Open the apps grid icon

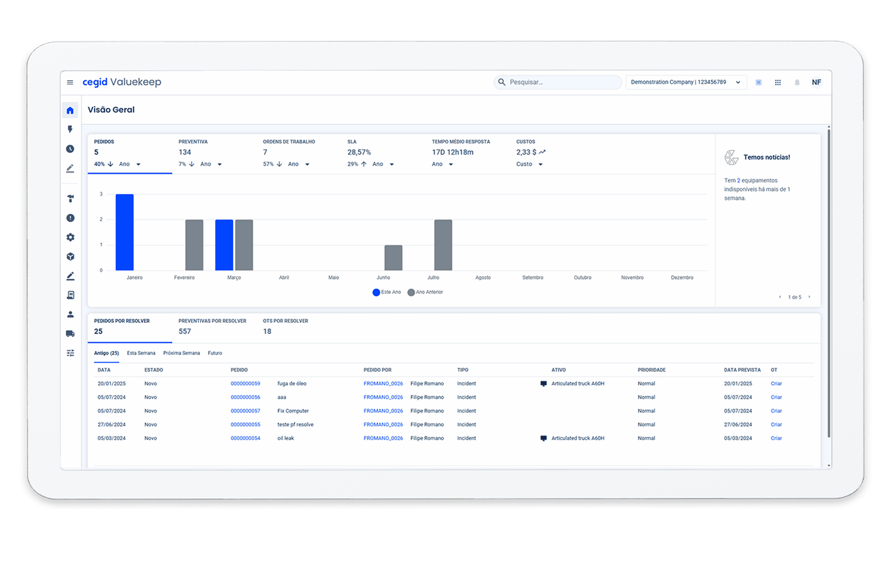point(778,83)
